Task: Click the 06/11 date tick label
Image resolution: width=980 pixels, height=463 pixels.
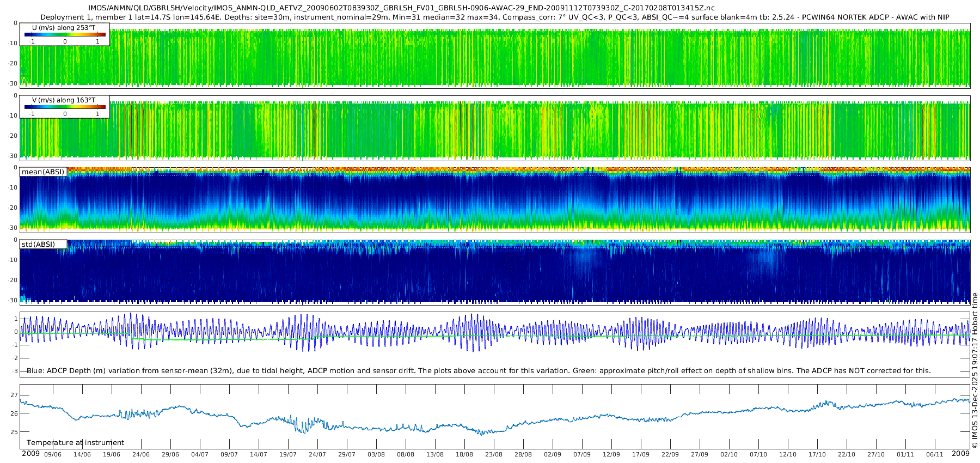Action: coord(935,455)
